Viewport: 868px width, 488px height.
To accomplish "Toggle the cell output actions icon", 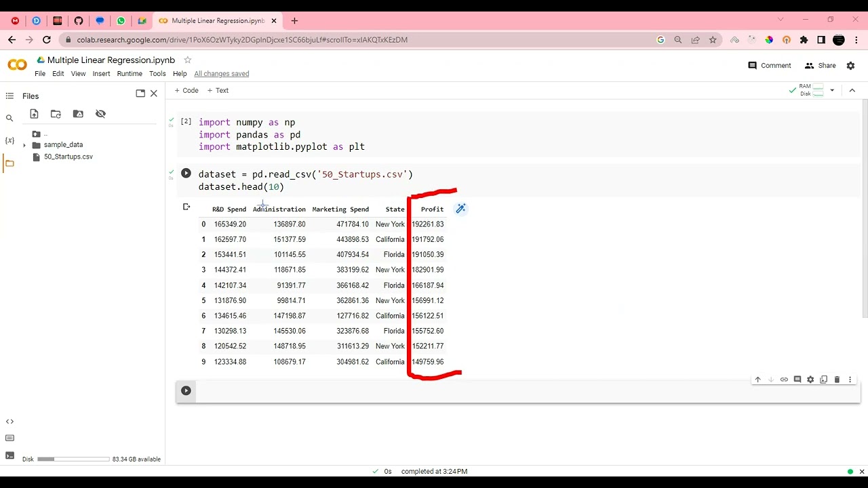I will (186, 207).
